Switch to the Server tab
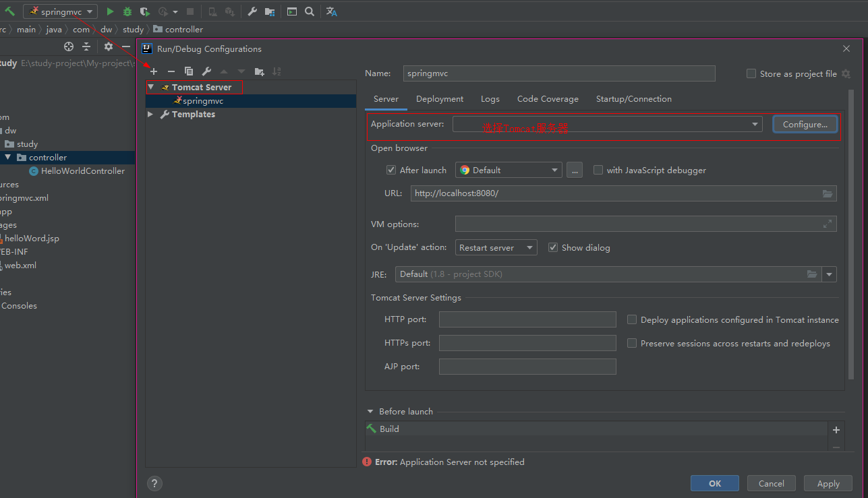 point(386,99)
